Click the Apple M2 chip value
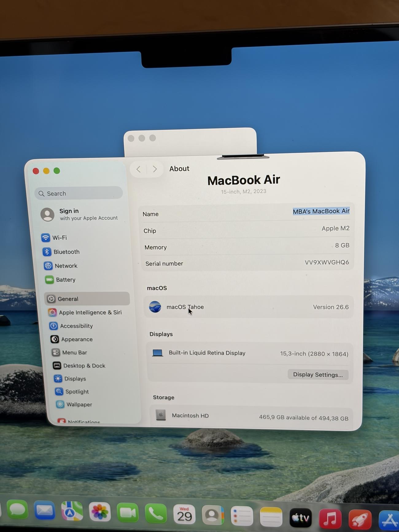The image size is (399, 532). click(x=335, y=228)
